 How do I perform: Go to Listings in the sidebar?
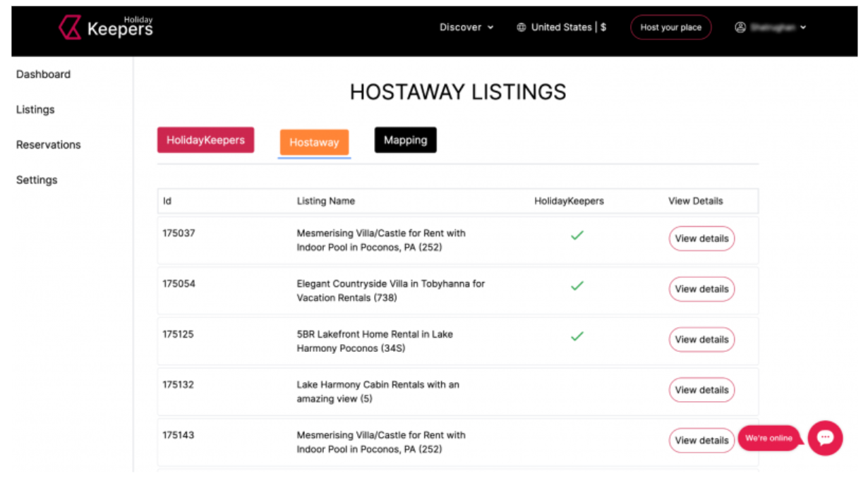pyautogui.click(x=35, y=109)
